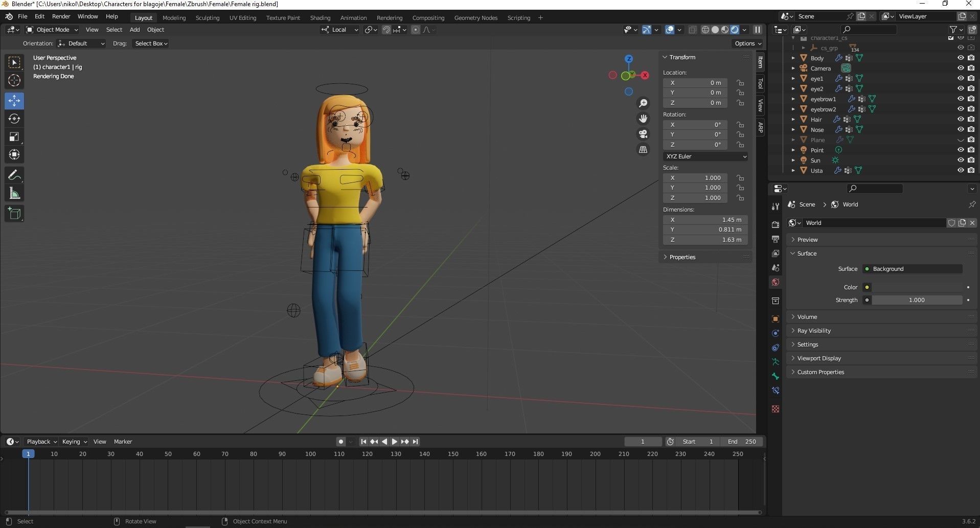
Task: Select the Move tool
Action: click(14, 101)
